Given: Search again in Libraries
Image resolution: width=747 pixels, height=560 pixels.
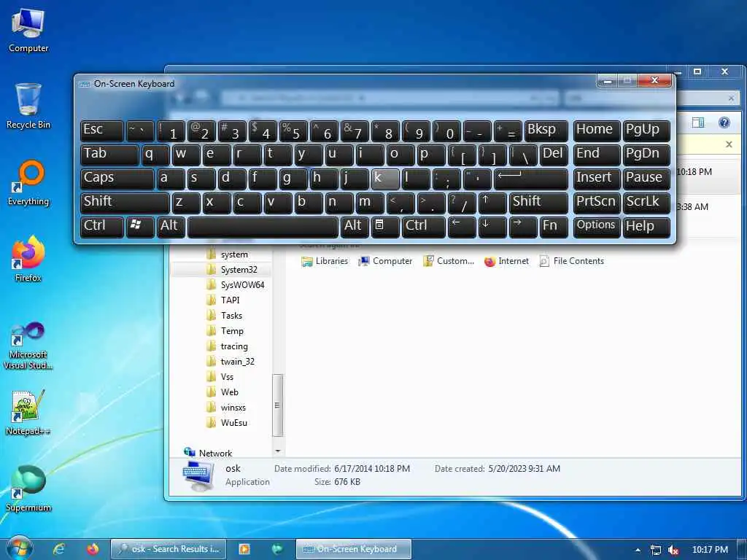Looking at the screenshot, I should (x=325, y=261).
